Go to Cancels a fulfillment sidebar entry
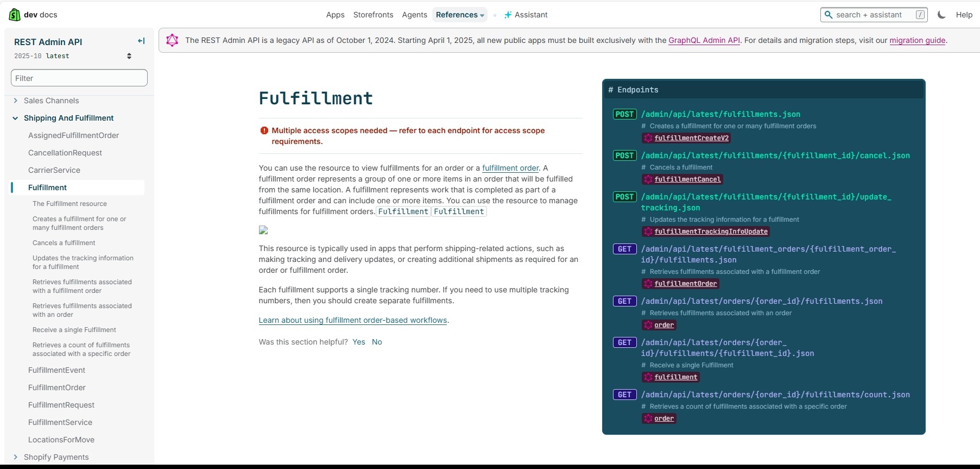The width and height of the screenshot is (980, 469). pyautogui.click(x=64, y=243)
